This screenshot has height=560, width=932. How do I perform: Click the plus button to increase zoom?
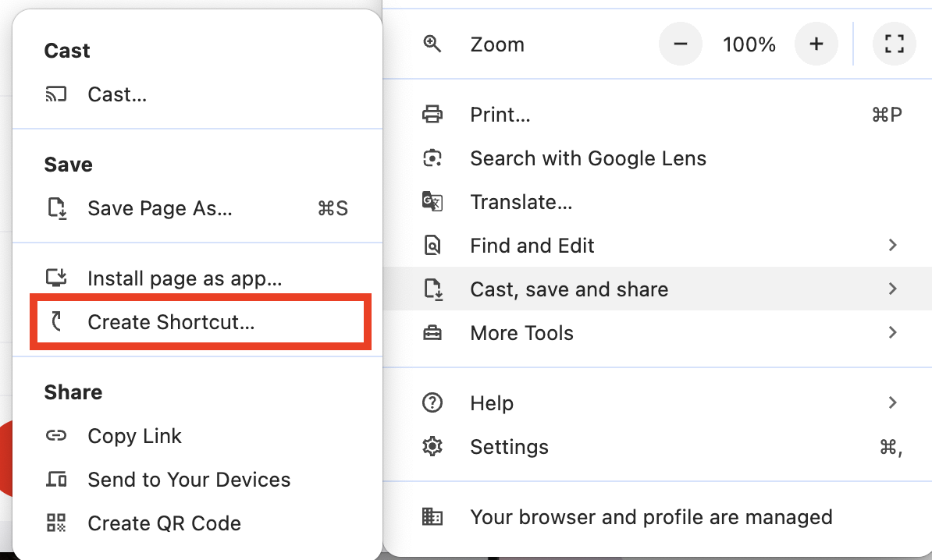pyautogui.click(x=816, y=44)
